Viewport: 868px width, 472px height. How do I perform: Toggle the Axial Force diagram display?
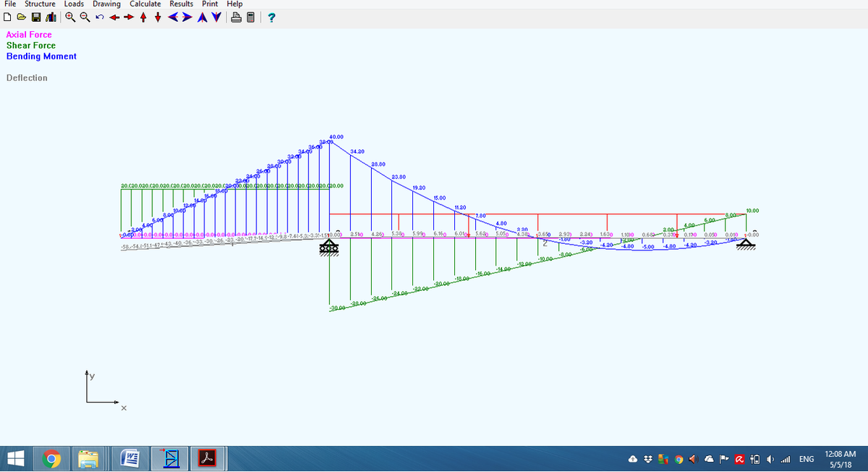[x=29, y=34]
